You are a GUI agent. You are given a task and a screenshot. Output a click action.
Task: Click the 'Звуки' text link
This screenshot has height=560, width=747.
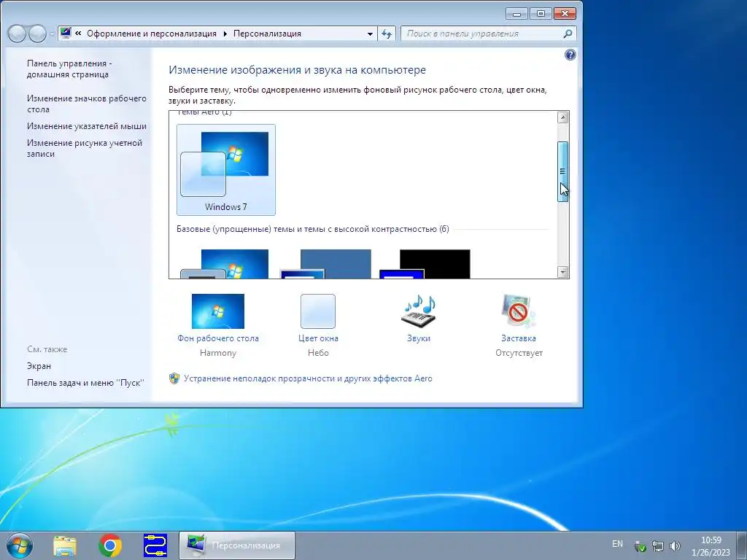point(419,338)
